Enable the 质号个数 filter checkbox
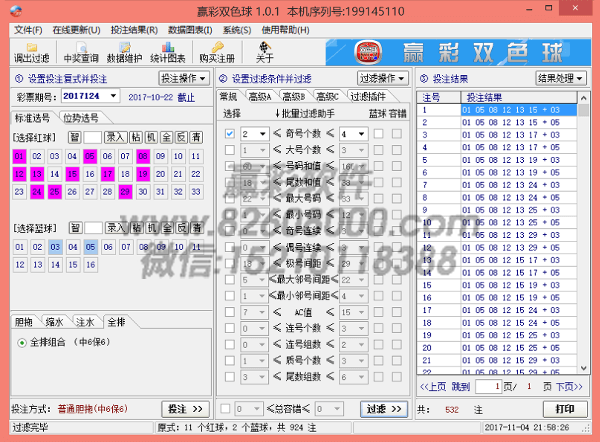This screenshot has width=600, height=442. point(230,361)
